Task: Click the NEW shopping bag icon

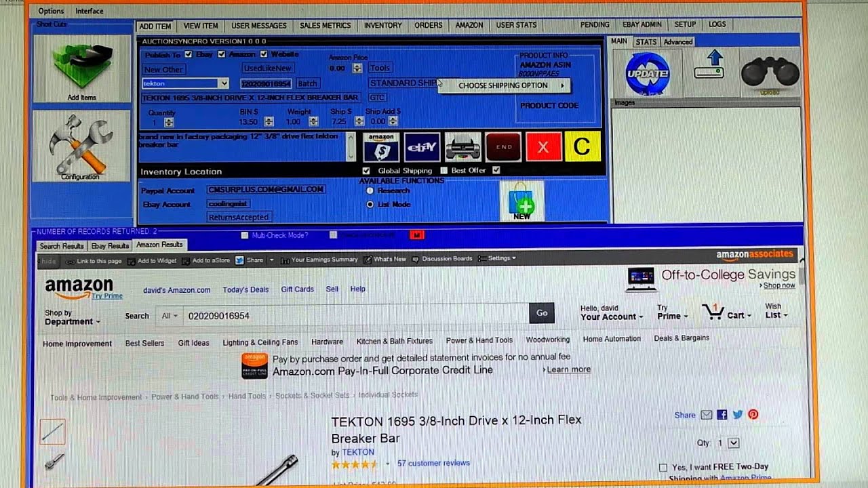Action: [x=521, y=201]
